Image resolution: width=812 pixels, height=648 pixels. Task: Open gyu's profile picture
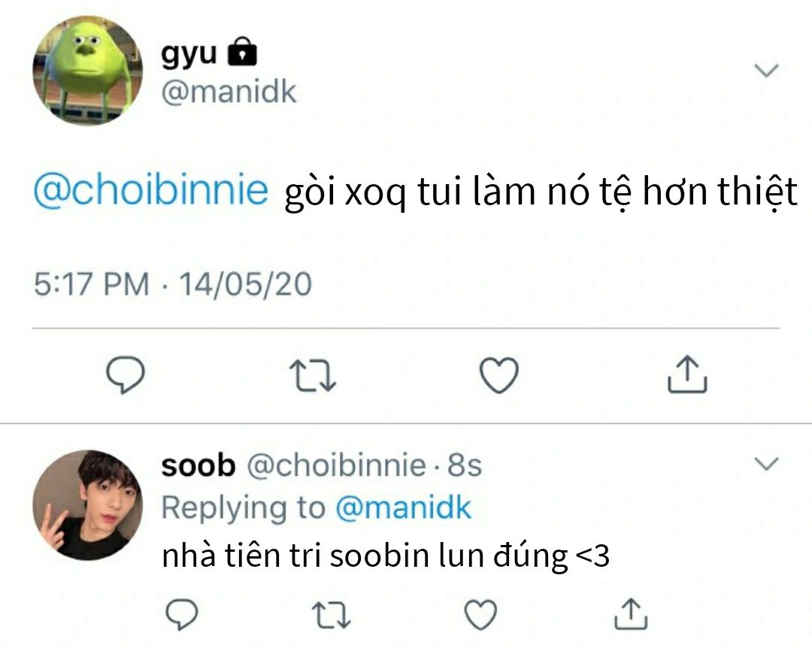(87, 71)
